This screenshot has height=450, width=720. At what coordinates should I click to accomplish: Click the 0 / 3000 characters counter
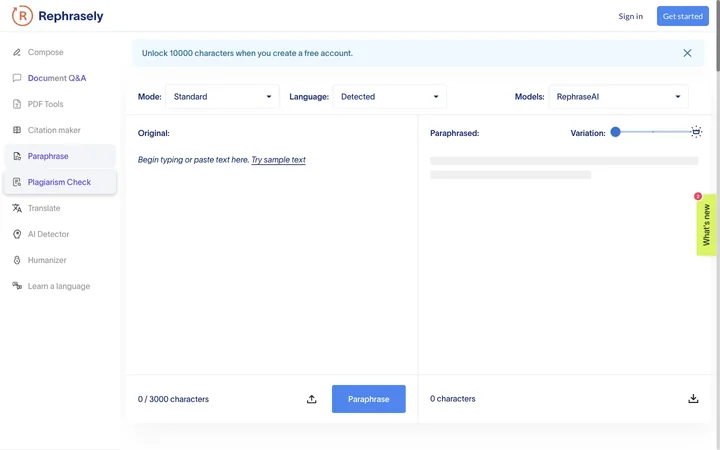point(173,399)
